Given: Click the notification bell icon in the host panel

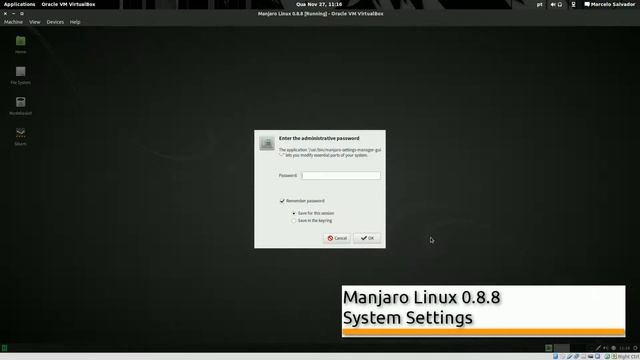Looking at the screenshot, I should (x=560, y=4).
